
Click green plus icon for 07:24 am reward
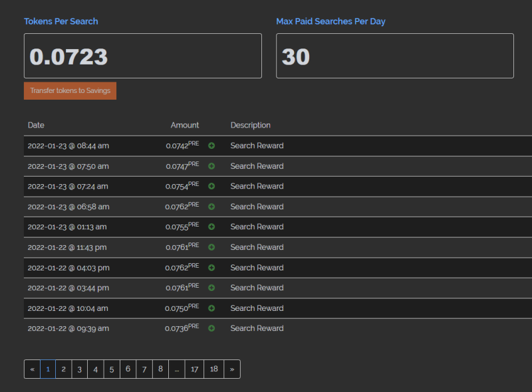click(x=211, y=186)
